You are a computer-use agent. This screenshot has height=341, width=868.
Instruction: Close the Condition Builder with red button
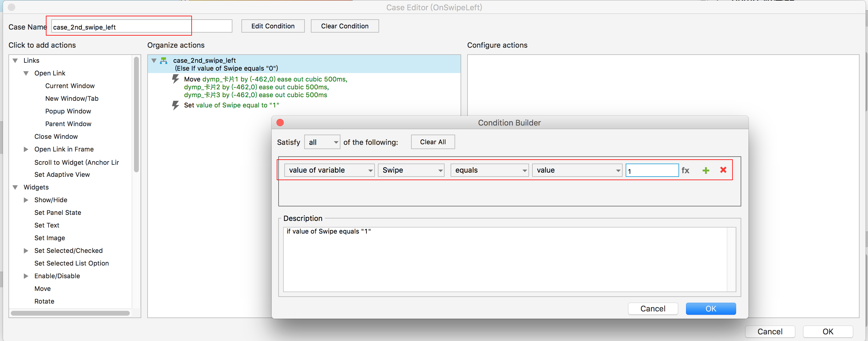[x=280, y=123]
